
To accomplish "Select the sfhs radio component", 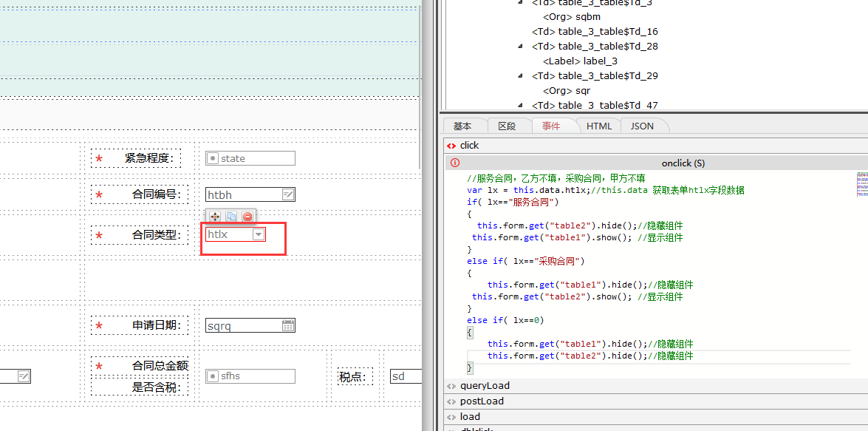I will click(x=250, y=376).
